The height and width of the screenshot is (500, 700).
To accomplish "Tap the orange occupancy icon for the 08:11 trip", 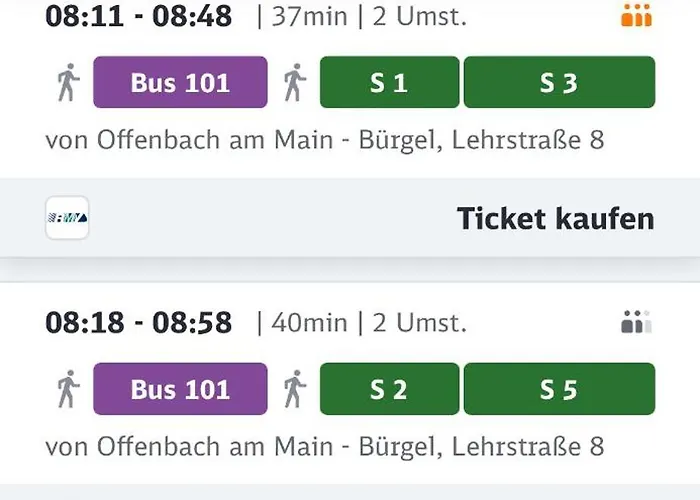I will [x=636, y=15].
